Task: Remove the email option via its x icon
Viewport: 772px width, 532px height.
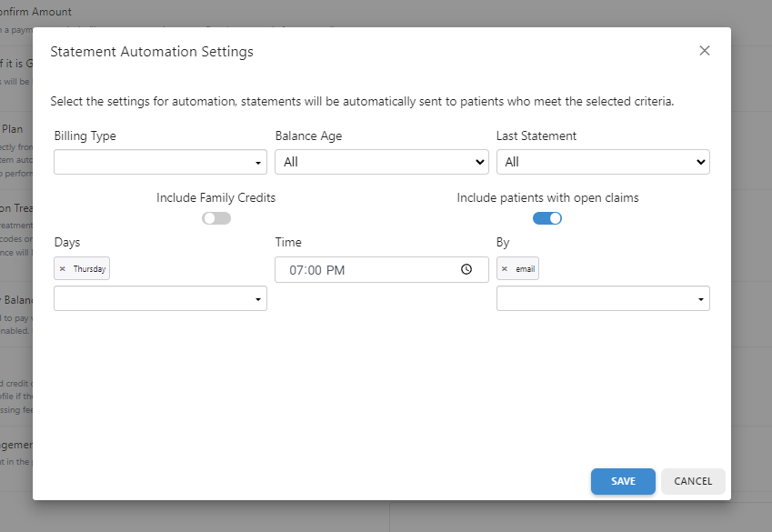Action: (x=506, y=268)
